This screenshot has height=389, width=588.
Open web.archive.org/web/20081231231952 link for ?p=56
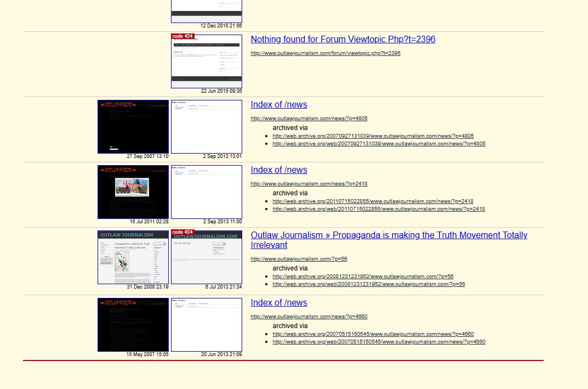369,284
